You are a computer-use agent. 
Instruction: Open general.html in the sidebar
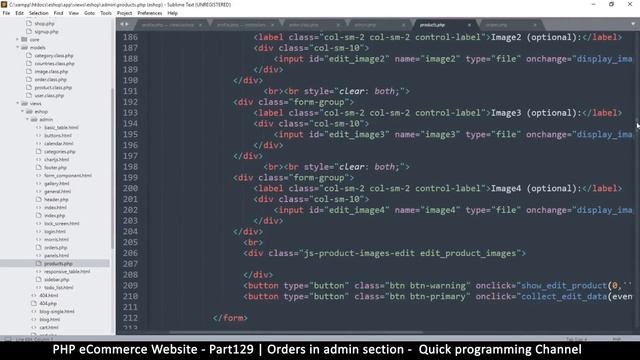pos(58,191)
